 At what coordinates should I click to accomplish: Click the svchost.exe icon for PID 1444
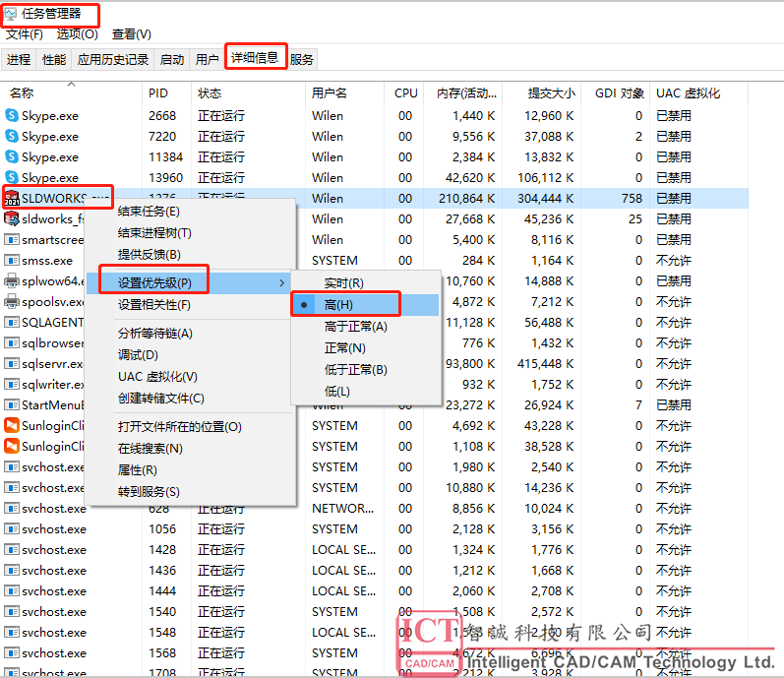tap(12, 591)
